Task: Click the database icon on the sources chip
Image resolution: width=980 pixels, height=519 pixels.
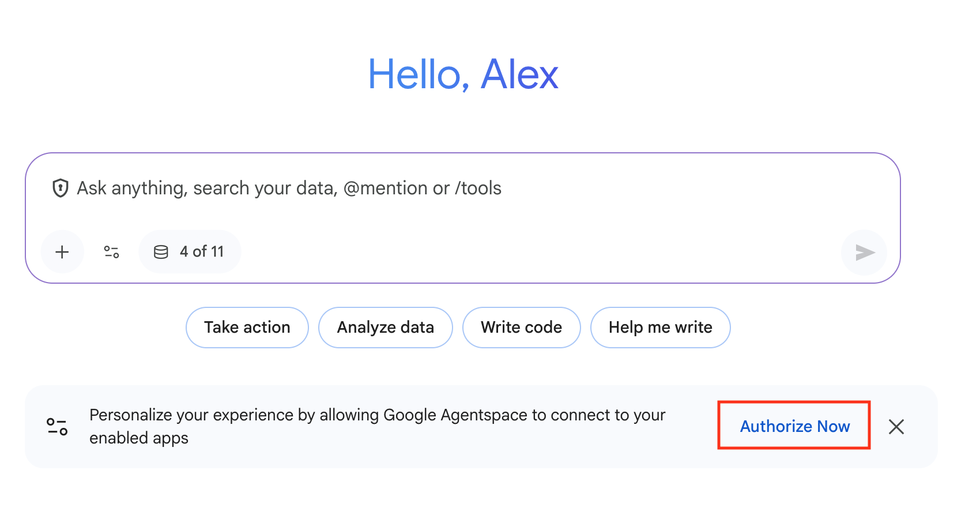Action: tap(160, 251)
